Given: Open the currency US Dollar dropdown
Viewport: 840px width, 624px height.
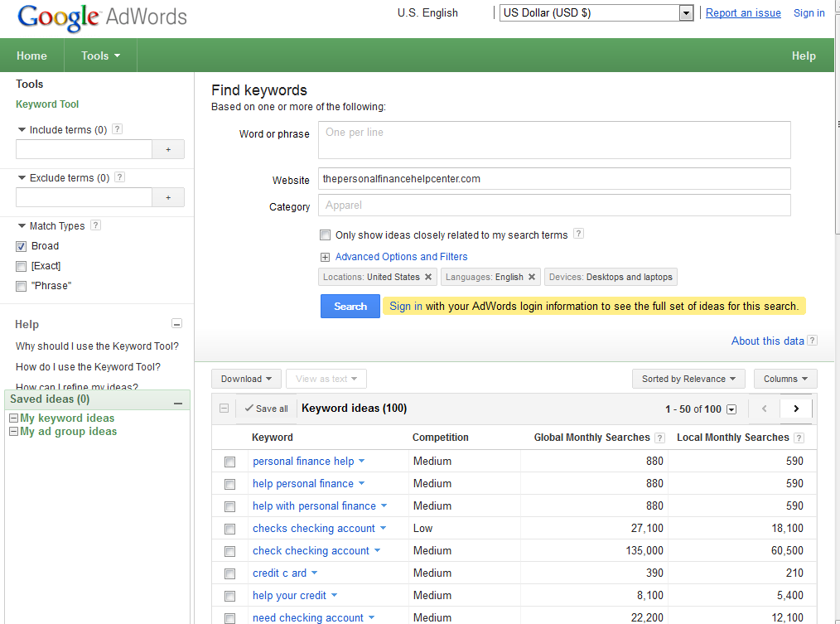Looking at the screenshot, I should point(685,12).
